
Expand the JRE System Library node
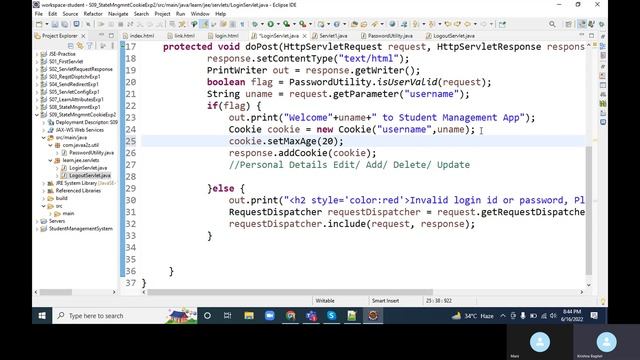click(44, 183)
